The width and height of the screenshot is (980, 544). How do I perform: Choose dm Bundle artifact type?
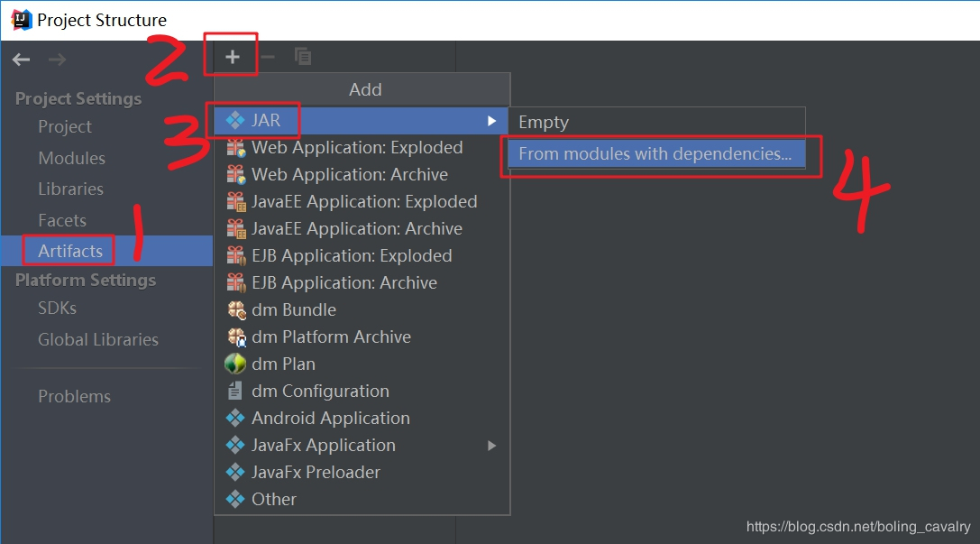[x=362, y=309]
